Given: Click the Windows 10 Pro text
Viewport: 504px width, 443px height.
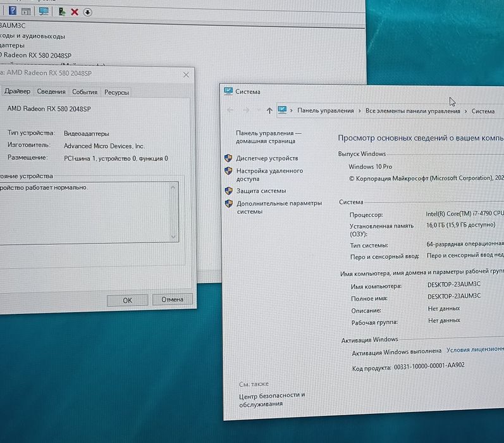Looking at the screenshot, I should pos(371,166).
